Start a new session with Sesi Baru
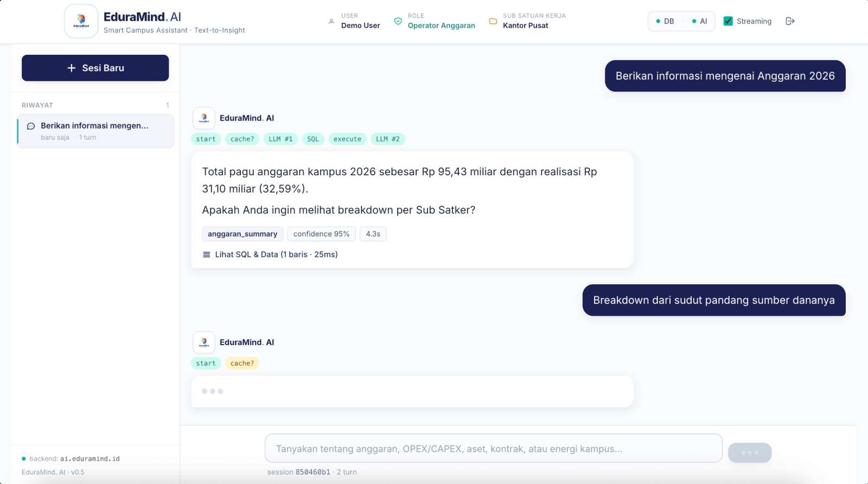The height and width of the screenshot is (484, 868). (x=95, y=68)
